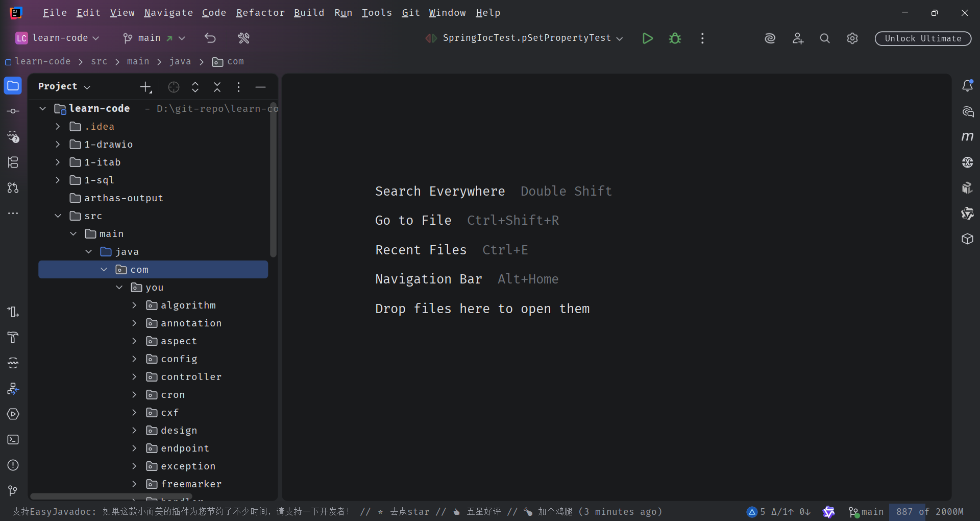The height and width of the screenshot is (521, 980).
Task: Click the java breadcrumb
Action: pyautogui.click(x=180, y=61)
